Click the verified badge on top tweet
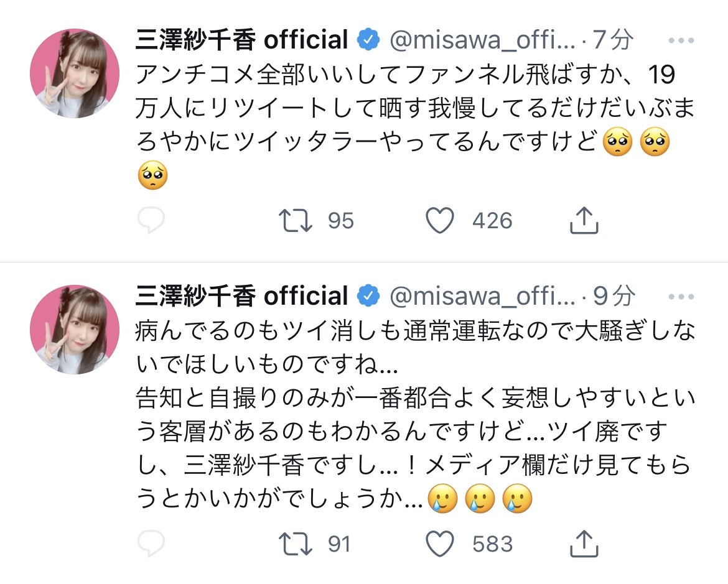Screen dimensions: 728x584 coord(369,40)
